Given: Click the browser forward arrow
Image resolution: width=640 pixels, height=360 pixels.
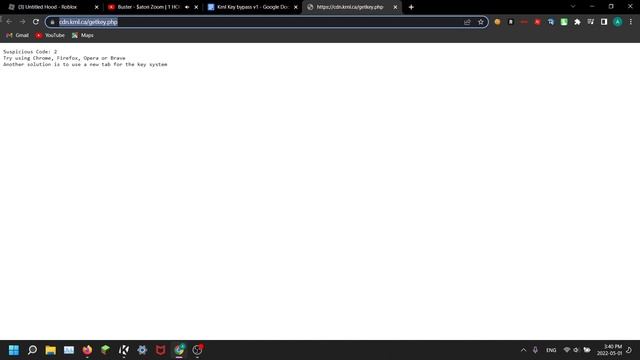Looking at the screenshot, I should click(x=22, y=22).
